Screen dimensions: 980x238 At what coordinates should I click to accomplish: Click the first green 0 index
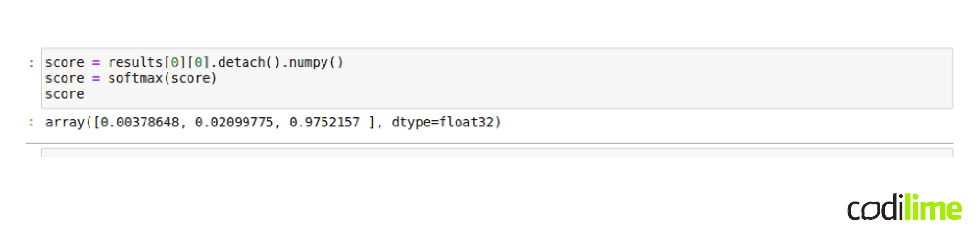(175, 63)
